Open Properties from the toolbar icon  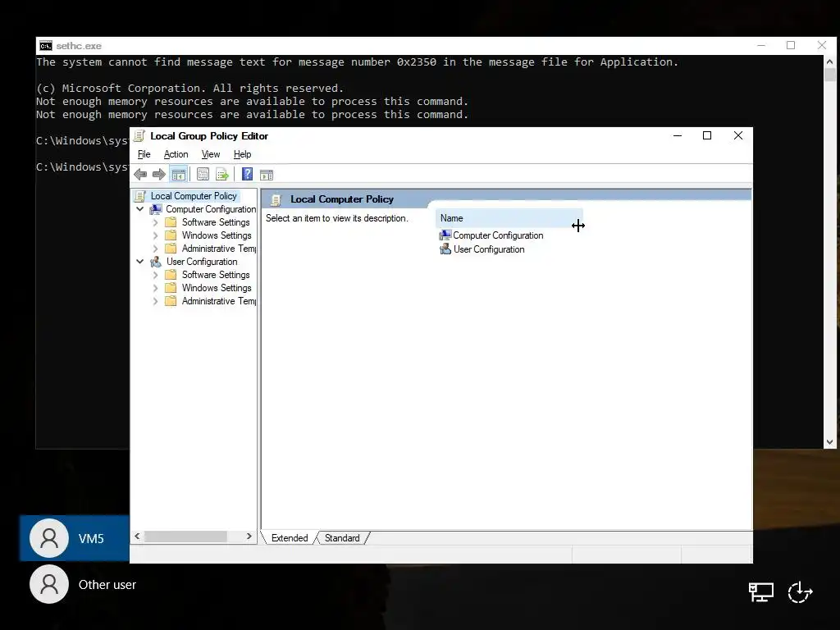point(203,174)
